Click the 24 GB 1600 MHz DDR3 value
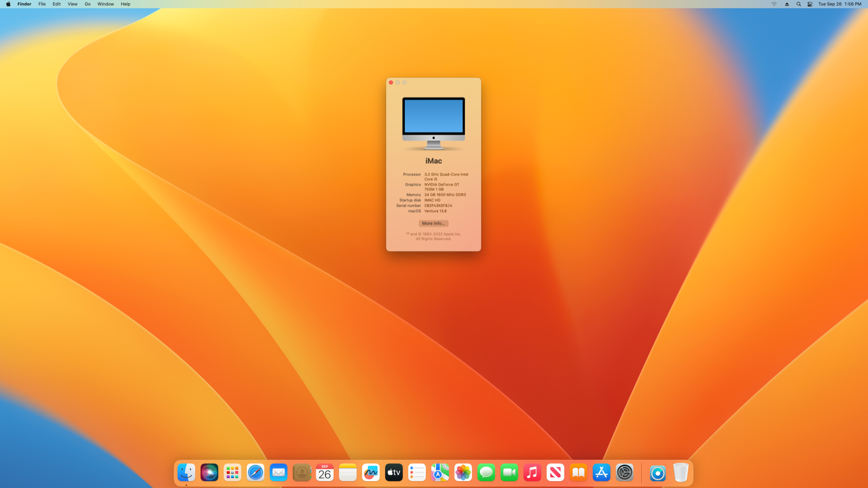The width and height of the screenshot is (868, 488). tap(445, 195)
